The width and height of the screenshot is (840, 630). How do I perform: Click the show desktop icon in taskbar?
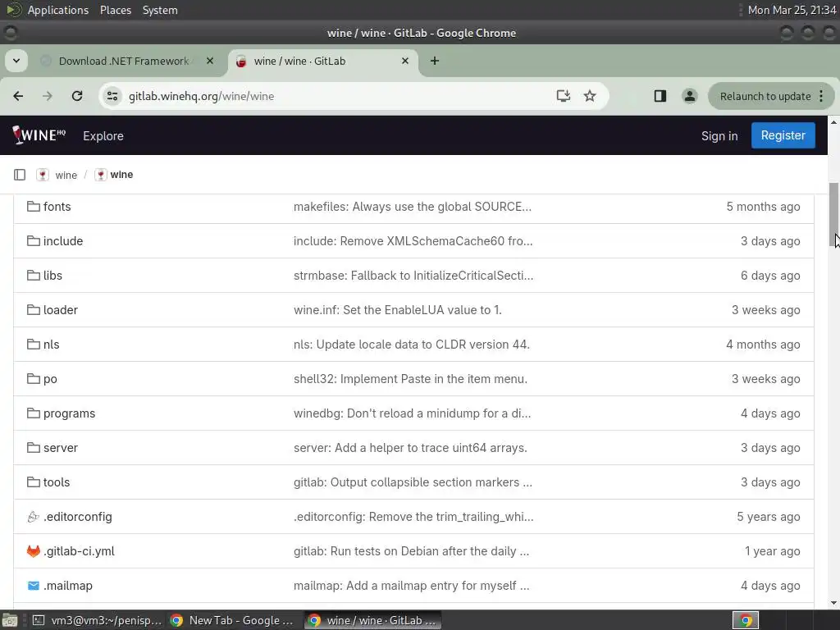[x=10, y=620]
